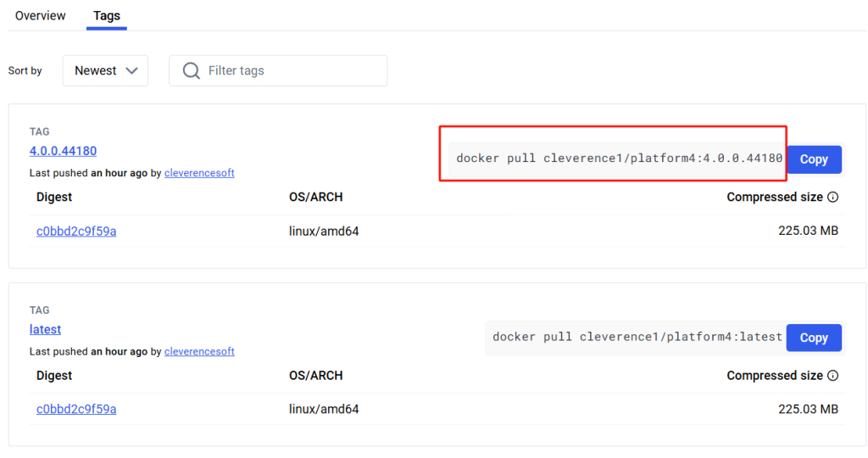Copy the latest docker pull command
868x458 pixels.
(x=814, y=338)
